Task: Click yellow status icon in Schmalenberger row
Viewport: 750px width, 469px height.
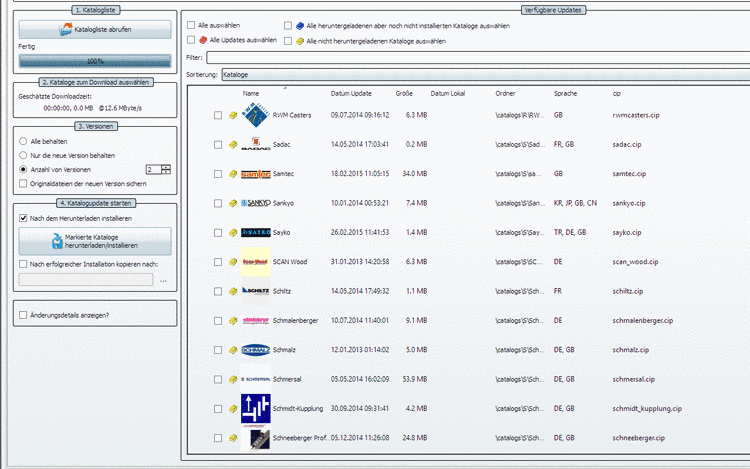Action: coord(233,321)
